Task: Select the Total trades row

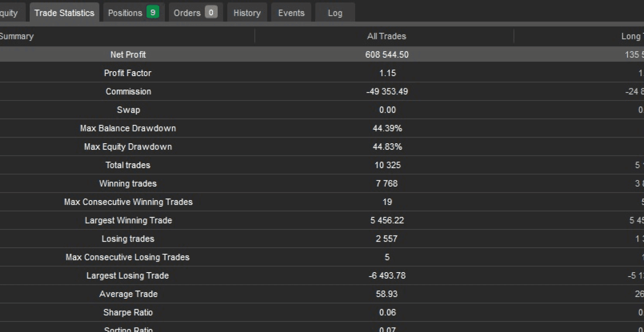Action: tap(322, 165)
